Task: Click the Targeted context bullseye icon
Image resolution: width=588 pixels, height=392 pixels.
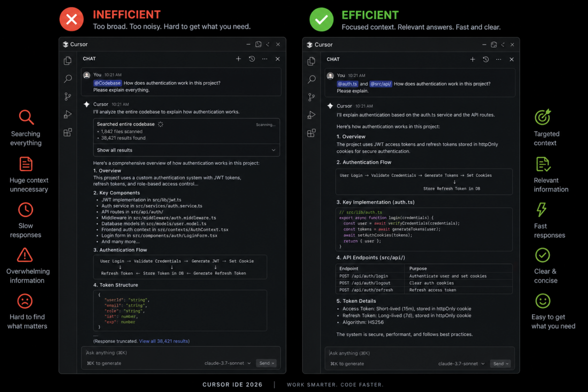Action: [542, 117]
